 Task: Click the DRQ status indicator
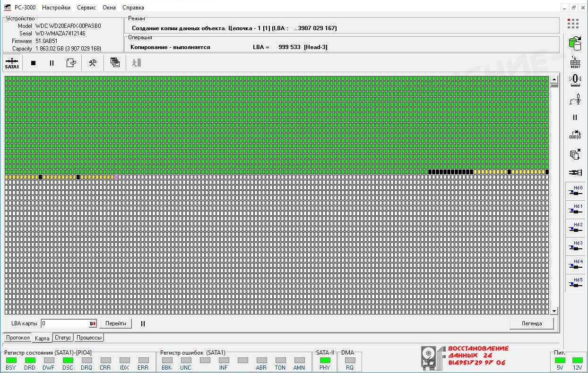point(86,360)
